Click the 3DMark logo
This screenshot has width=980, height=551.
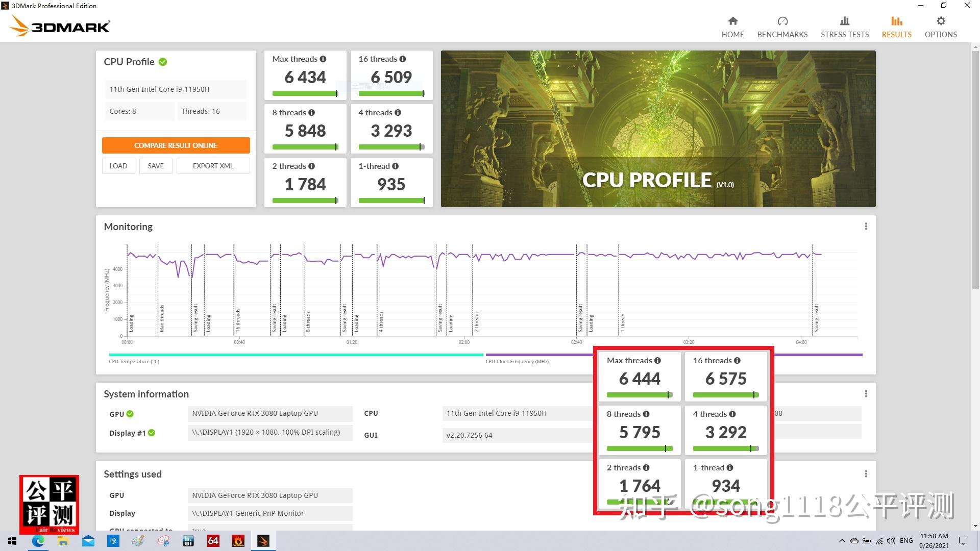click(x=60, y=26)
